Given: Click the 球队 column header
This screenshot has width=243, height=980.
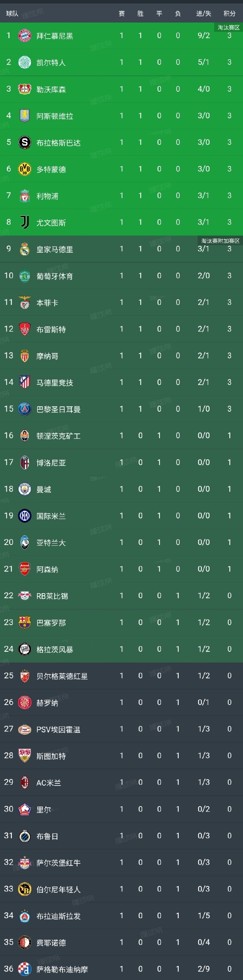Looking at the screenshot, I should [x=12, y=14].
